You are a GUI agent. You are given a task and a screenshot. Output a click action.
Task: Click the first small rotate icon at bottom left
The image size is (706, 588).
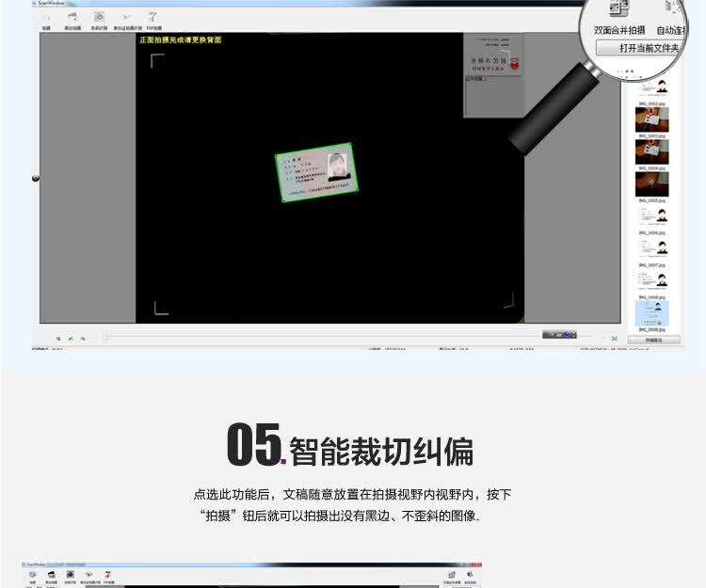(58, 339)
